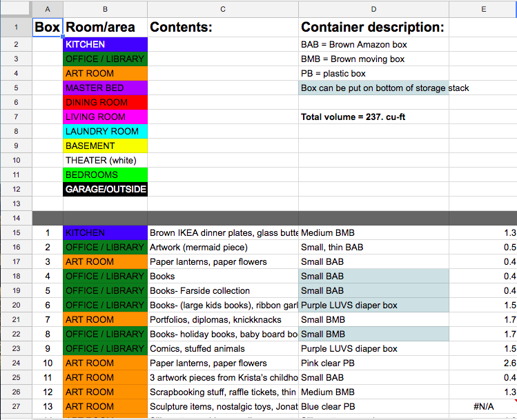Click the 'Books' cell in row 18
The width and height of the screenshot is (517, 420).
pos(223,277)
